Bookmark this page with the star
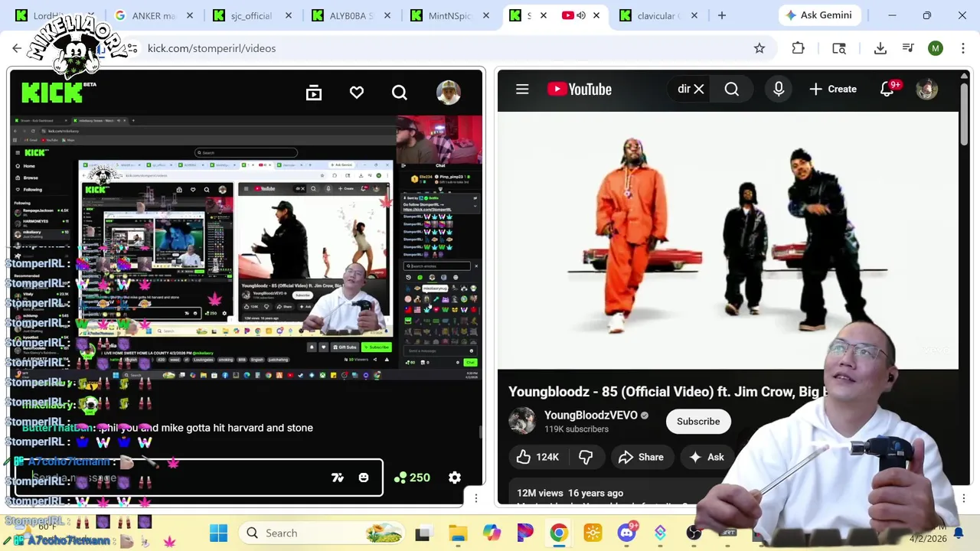 [x=759, y=48]
